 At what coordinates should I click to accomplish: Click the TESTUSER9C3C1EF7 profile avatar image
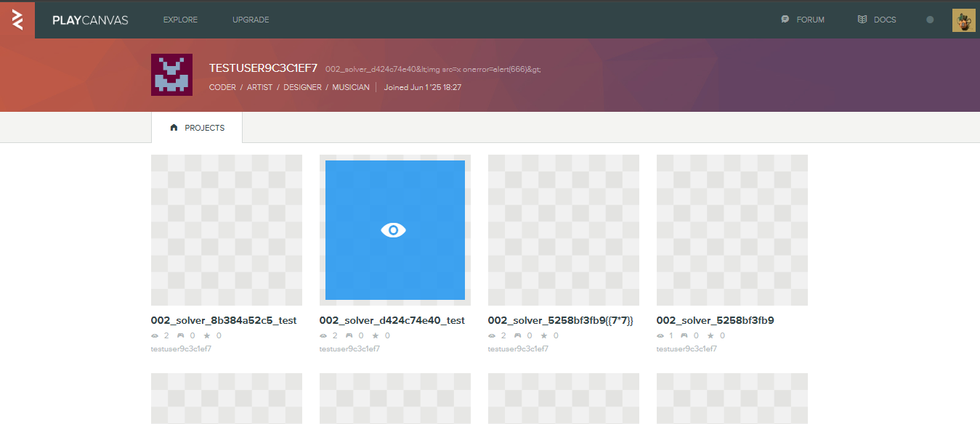[x=171, y=75]
